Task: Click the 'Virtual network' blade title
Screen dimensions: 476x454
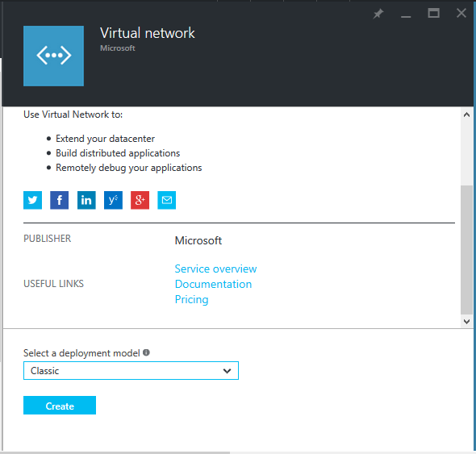Action: [x=148, y=33]
